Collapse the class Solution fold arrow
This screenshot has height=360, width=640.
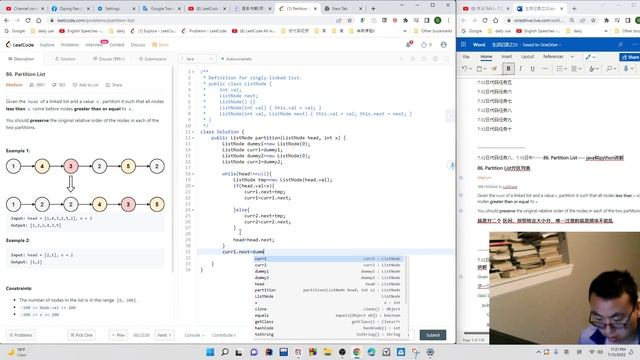(193, 132)
